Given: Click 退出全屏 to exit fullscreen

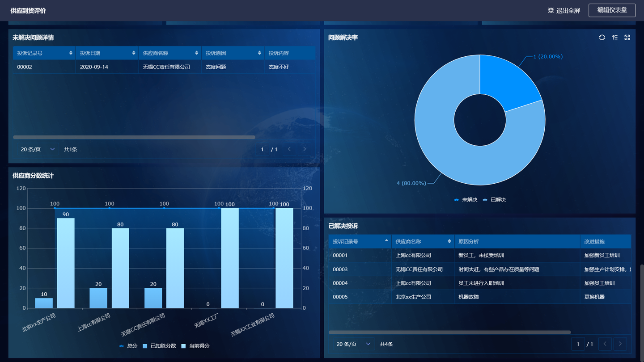Looking at the screenshot, I should tap(564, 10).
